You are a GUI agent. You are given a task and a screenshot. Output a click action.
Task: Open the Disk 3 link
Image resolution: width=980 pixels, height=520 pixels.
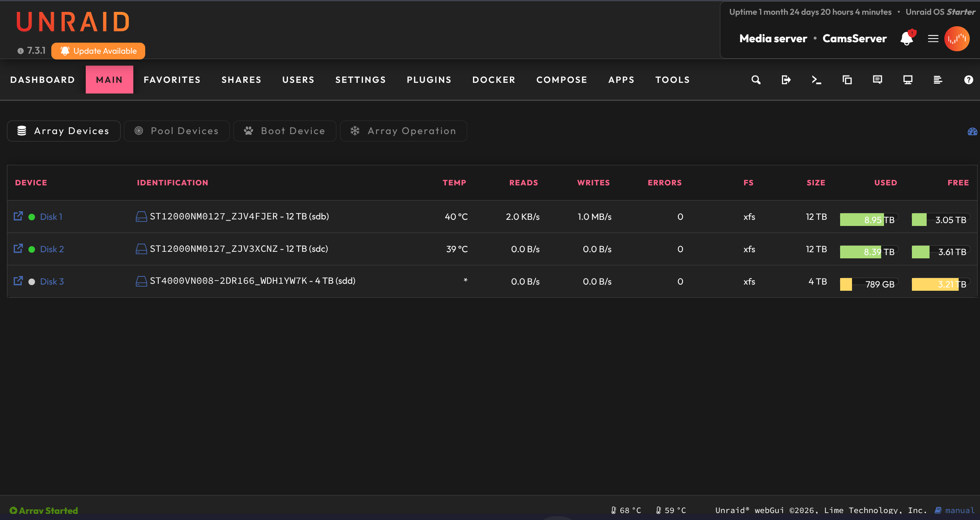point(52,282)
